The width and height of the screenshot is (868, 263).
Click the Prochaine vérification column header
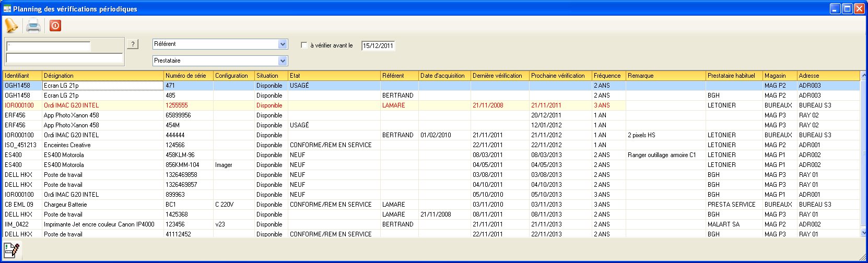(x=561, y=76)
